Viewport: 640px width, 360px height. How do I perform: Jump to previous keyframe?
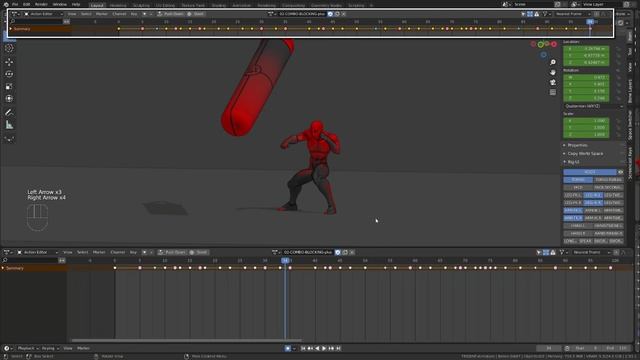310,349
